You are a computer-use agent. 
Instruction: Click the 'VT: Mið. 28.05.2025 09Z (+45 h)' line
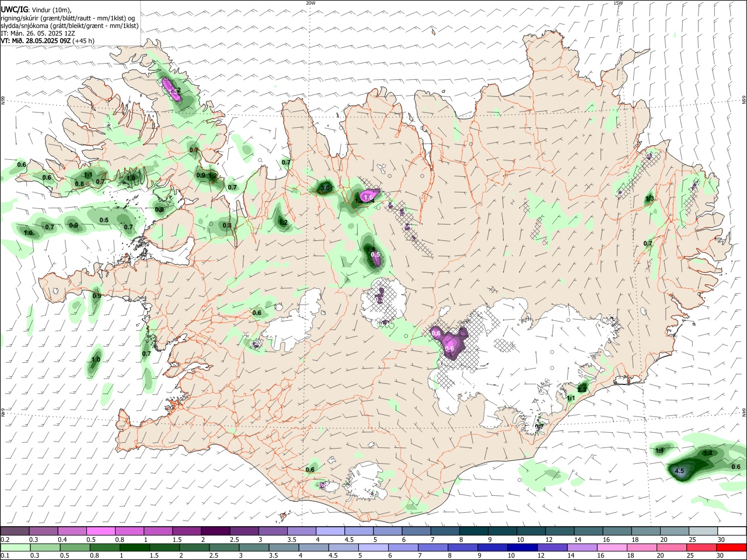coord(47,41)
